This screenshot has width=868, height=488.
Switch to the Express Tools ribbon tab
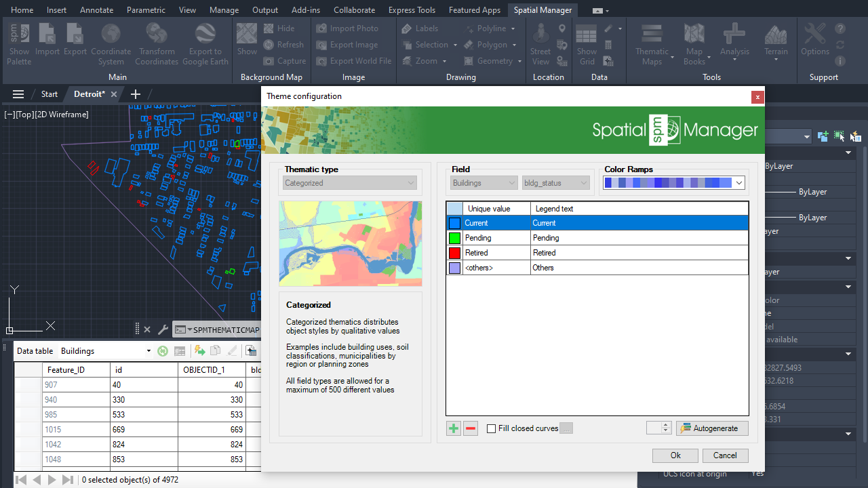412,10
